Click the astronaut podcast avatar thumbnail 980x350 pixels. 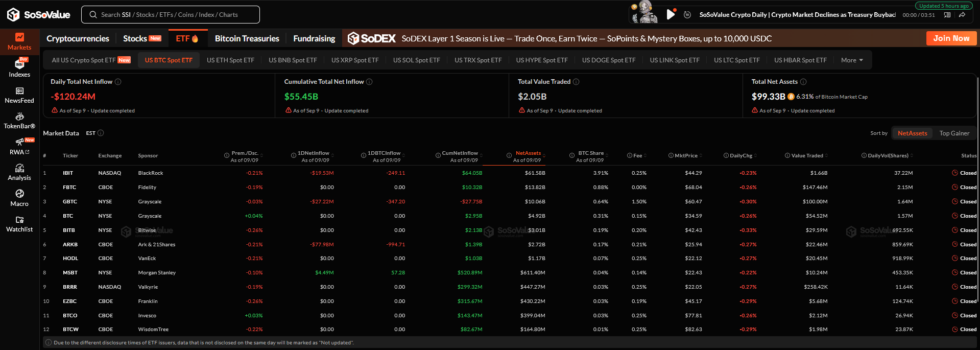pyautogui.click(x=645, y=12)
